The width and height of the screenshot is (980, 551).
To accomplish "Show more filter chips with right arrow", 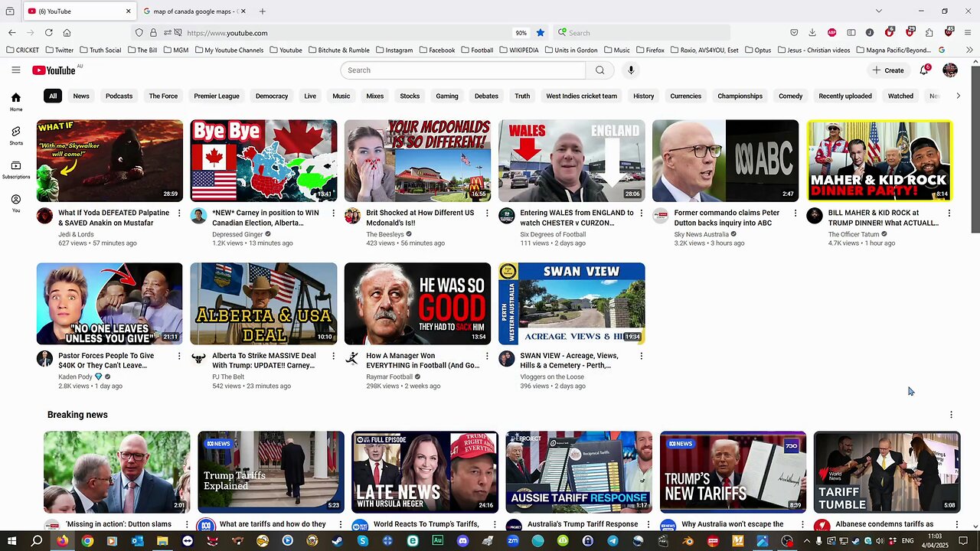I will 958,96.
